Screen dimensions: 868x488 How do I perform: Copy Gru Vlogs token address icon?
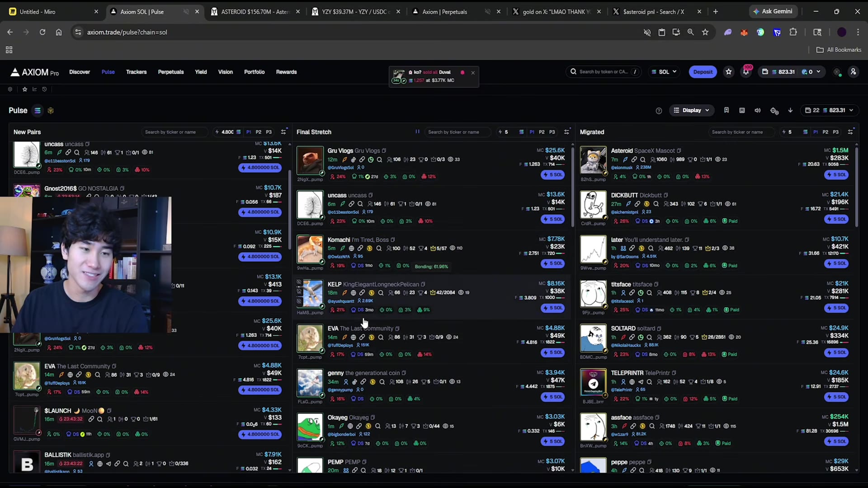384,151
